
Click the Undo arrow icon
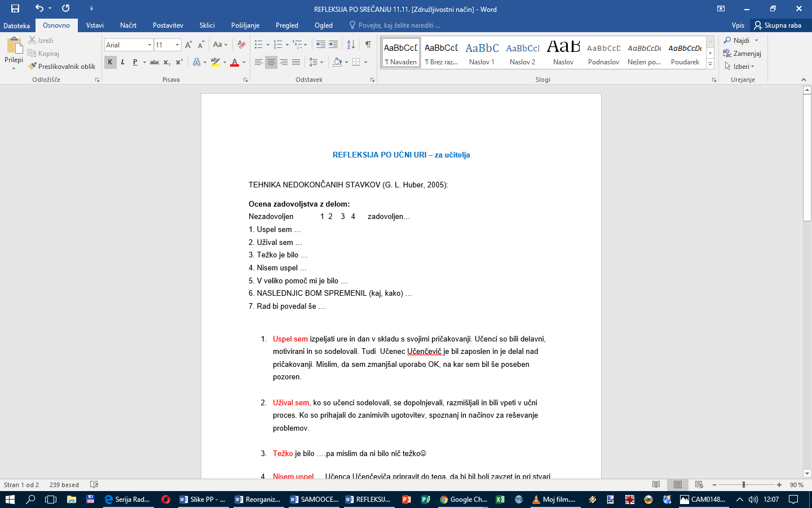[39, 8]
